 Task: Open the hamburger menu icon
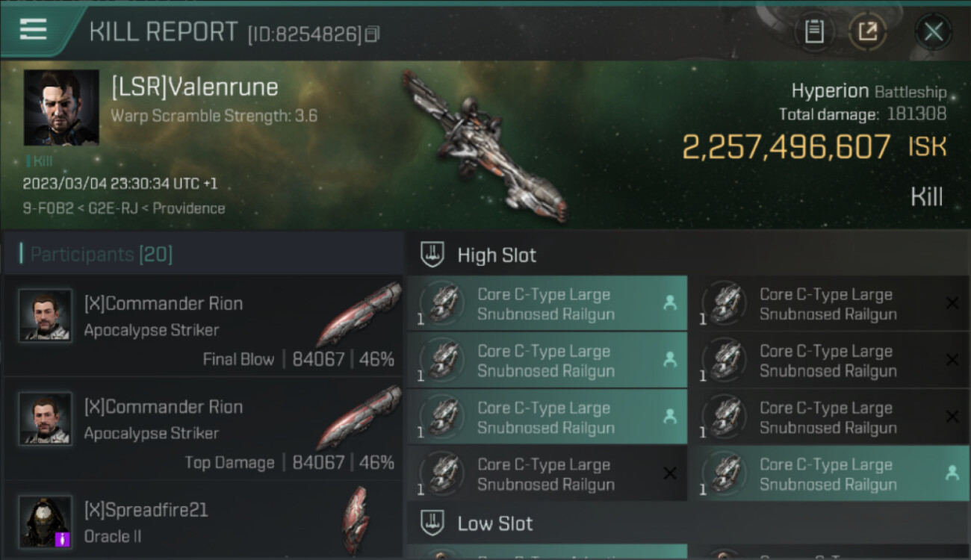point(33,30)
